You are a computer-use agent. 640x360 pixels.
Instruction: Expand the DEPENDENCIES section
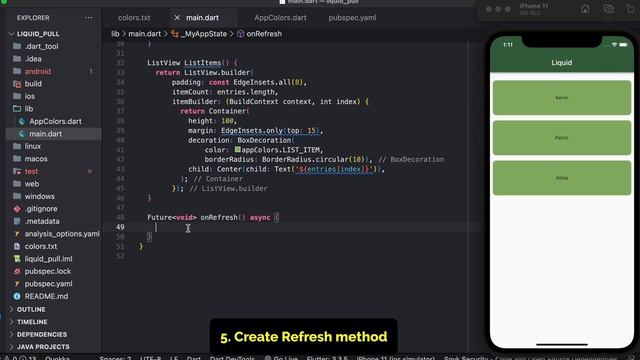click(x=42, y=334)
